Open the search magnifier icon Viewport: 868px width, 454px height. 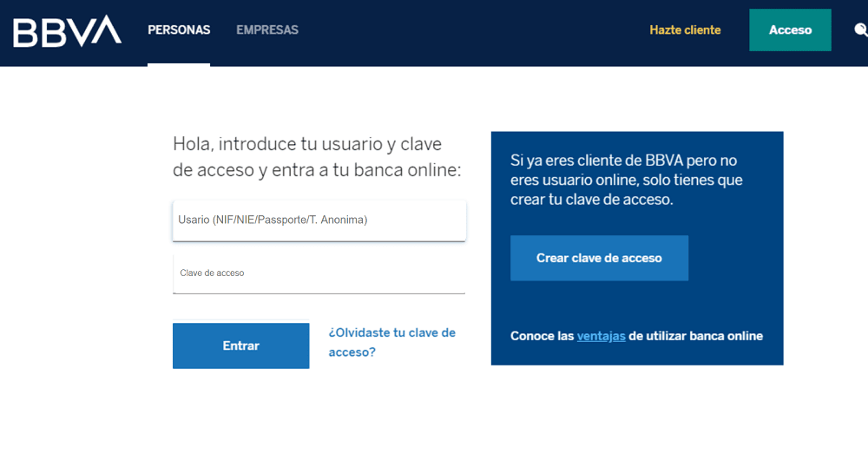[x=861, y=30]
